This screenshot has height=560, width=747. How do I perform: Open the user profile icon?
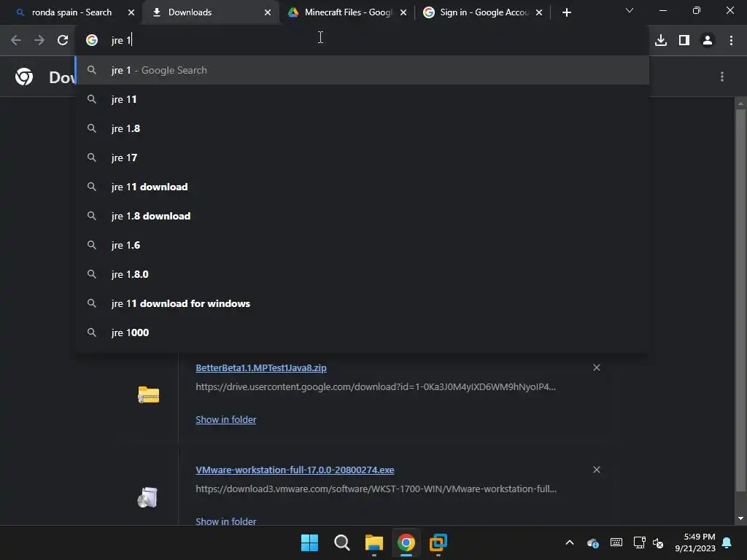click(x=708, y=41)
